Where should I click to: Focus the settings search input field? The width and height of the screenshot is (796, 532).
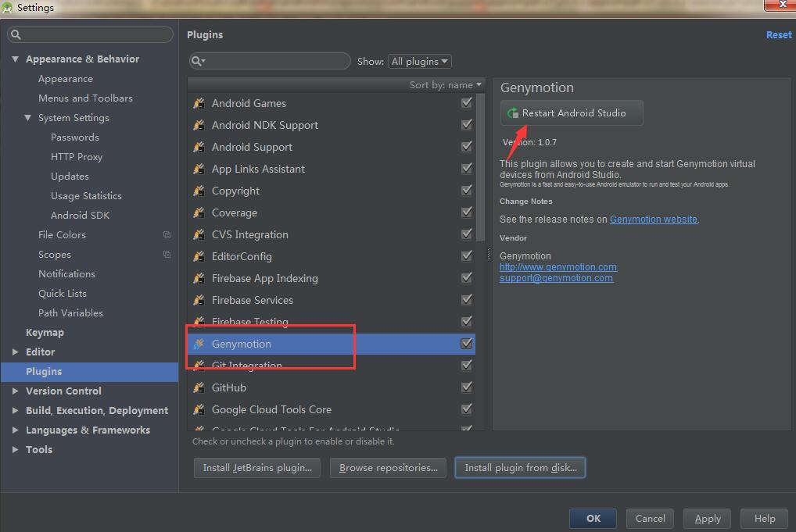(x=90, y=34)
